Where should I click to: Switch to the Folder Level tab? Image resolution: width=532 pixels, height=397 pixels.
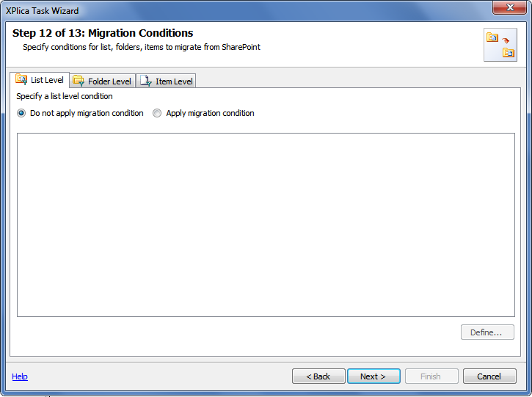click(x=103, y=81)
